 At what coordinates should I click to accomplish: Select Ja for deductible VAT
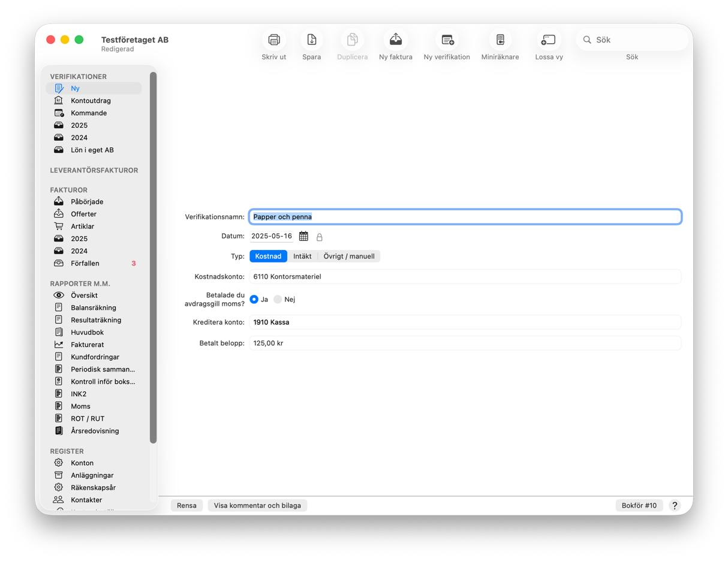pyautogui.click(x=254, y=299)
